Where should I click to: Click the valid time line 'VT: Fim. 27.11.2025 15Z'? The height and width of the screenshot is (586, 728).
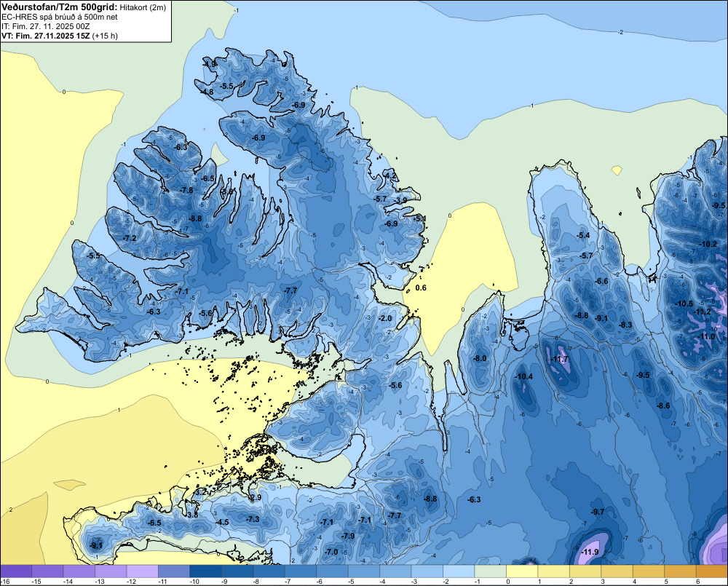46,36
